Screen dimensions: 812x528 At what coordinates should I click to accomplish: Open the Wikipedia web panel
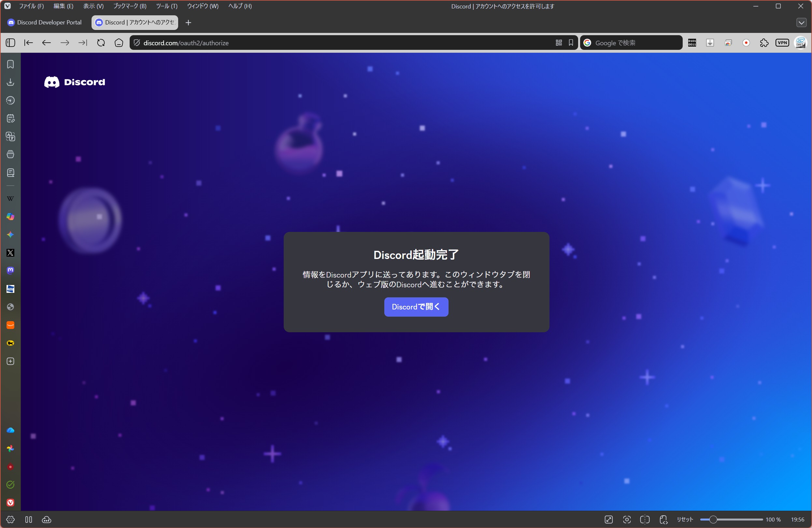tap(10, 198)
